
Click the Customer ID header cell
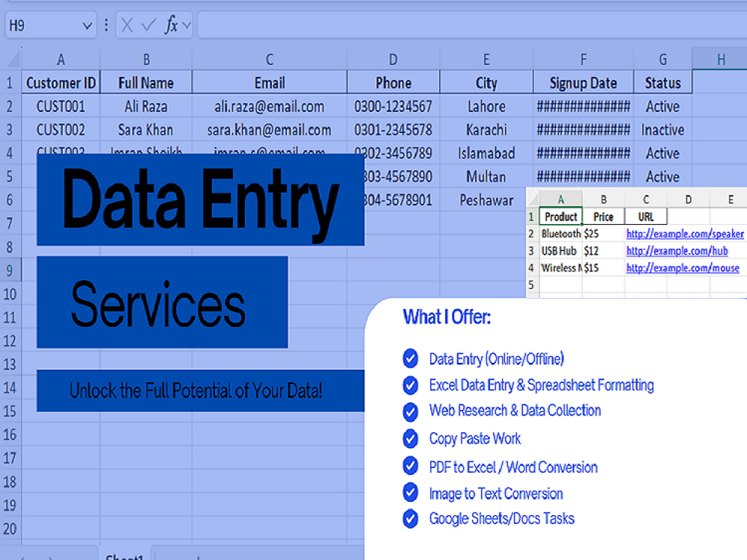click(x=61, y=83)
